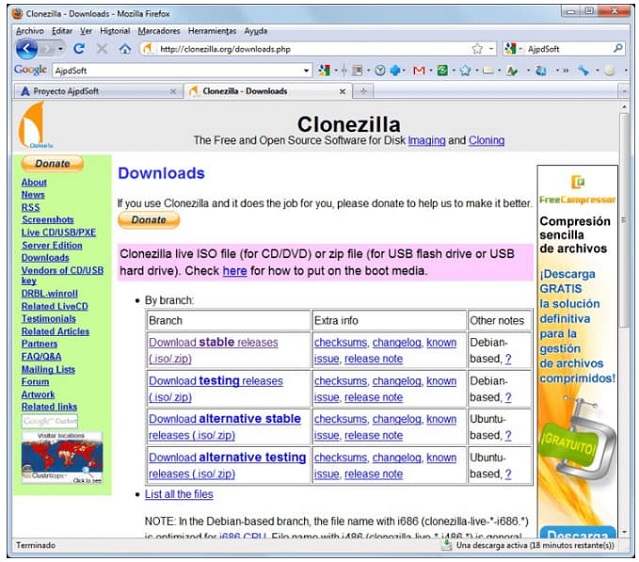Click the clock icon on Google Toolbar

point(380,71)
